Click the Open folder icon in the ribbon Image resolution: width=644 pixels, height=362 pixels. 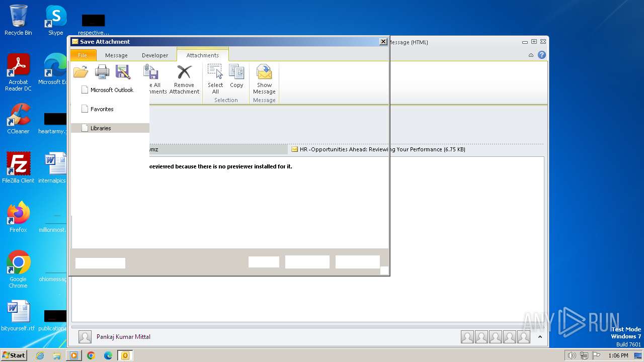(80, 72)
